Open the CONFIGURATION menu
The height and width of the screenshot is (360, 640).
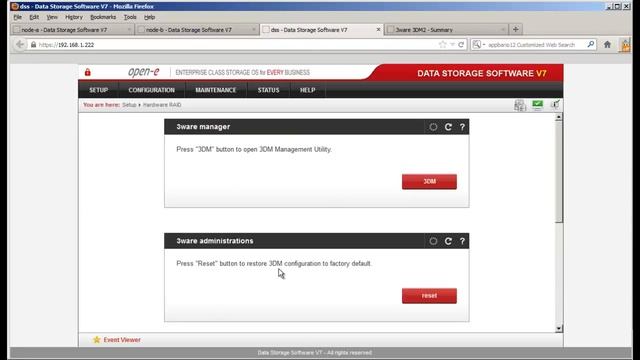pyautogui.click(x=151, y=90)
